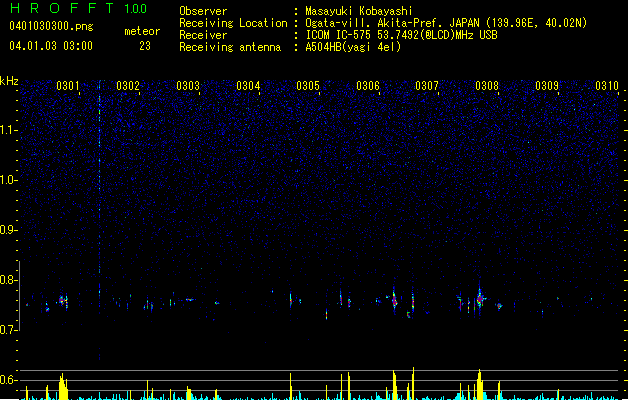Click the Receiving Location label
The image size is (629, 400).
233,23
